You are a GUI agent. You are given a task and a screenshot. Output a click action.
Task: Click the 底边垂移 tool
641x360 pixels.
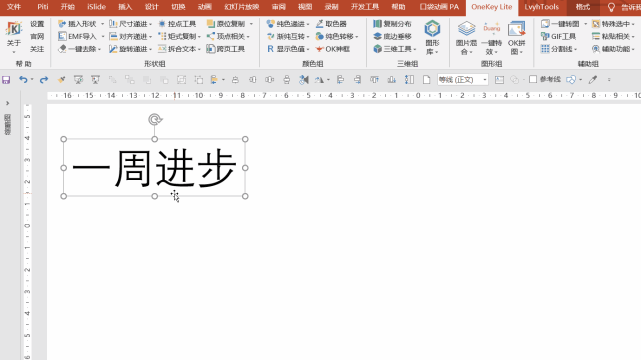tap(392, 36)
